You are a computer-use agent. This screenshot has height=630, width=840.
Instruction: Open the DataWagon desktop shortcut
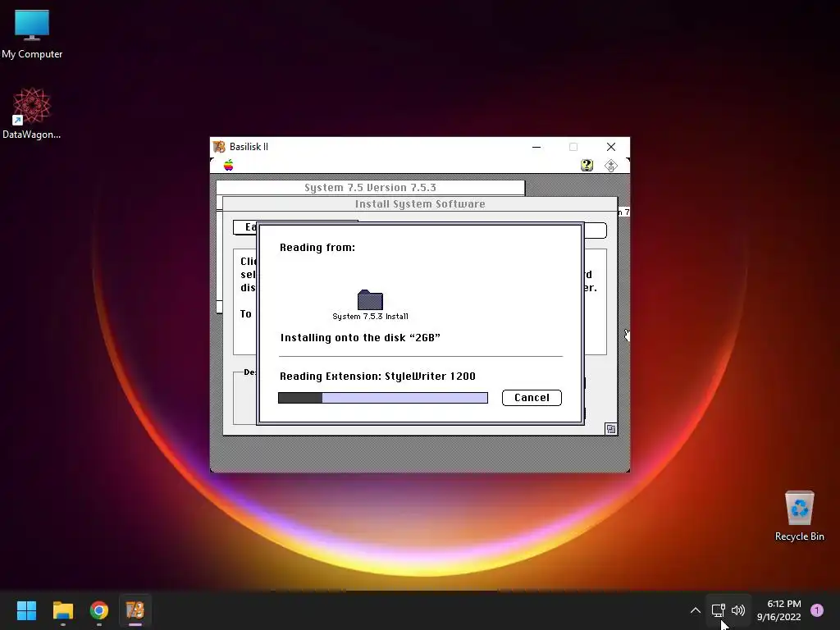pyautogui.click(x=32, y=113)
